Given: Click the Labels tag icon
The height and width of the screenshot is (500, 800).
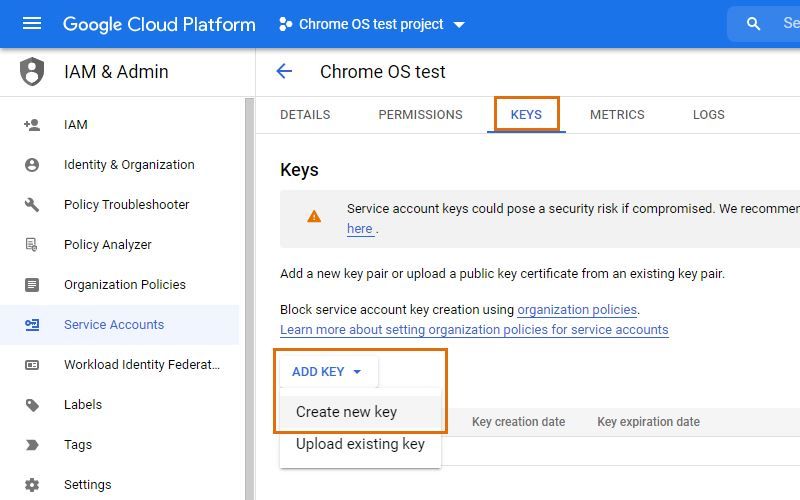Looking at the screenshot, I should coord(32,405).
